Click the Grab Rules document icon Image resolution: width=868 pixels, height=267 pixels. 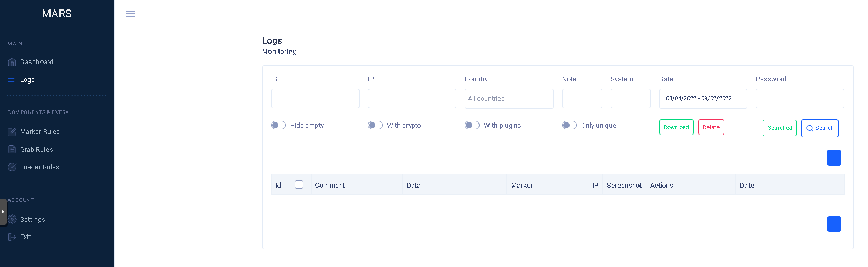click(x=12, y=149)
